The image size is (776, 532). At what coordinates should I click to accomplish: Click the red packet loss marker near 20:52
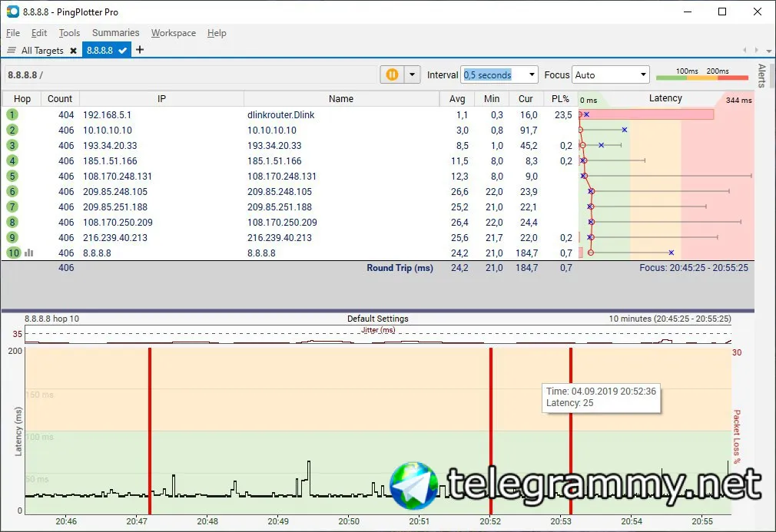coord(491,431)
